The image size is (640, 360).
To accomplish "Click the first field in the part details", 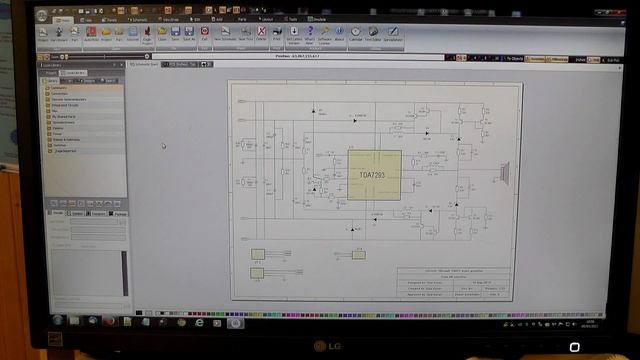I will tap(94, 222).
